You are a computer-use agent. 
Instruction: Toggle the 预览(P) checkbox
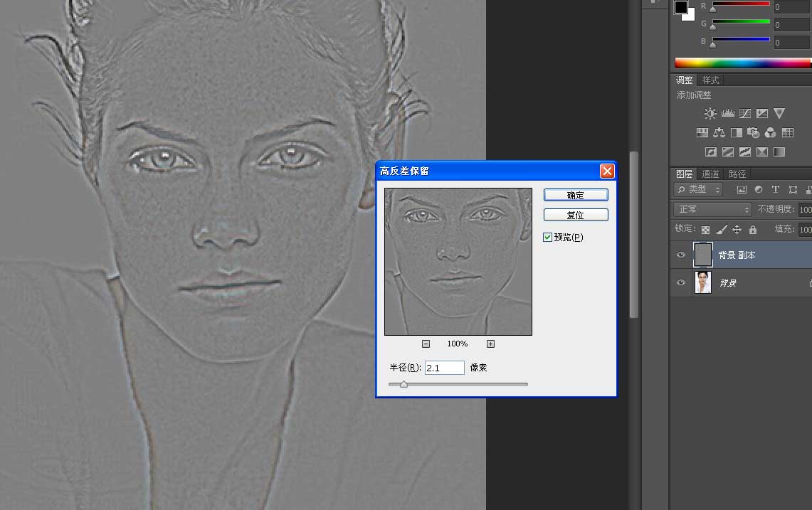click(x=547, y=237)
